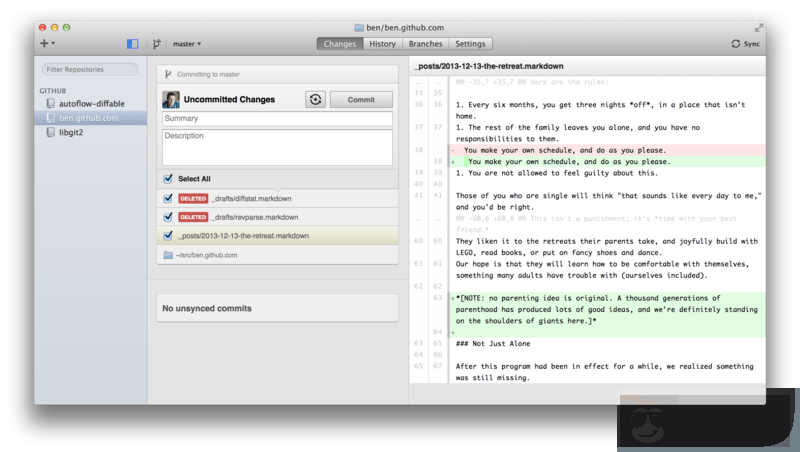Click the libgit2 repository icon

click(x=50, y=132)
